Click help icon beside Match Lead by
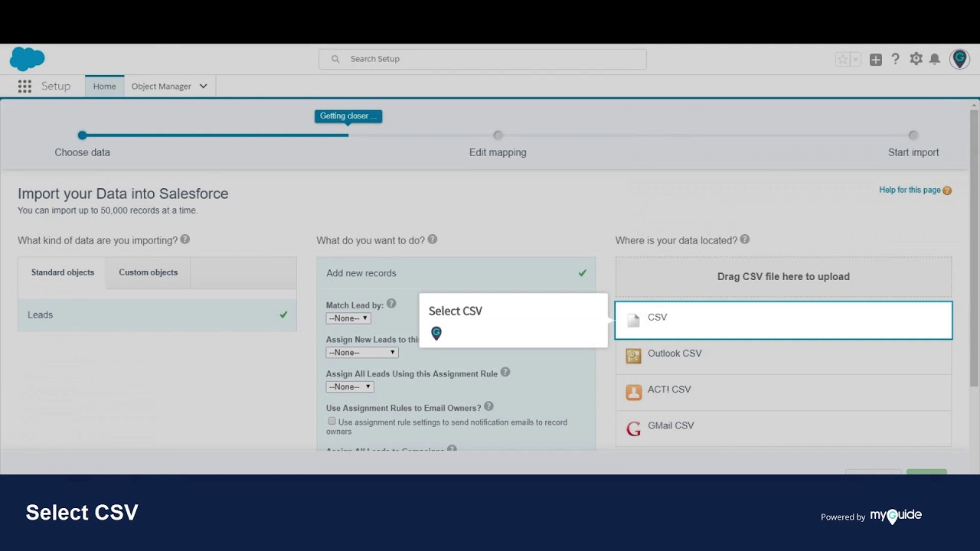 tap(391, 304)
